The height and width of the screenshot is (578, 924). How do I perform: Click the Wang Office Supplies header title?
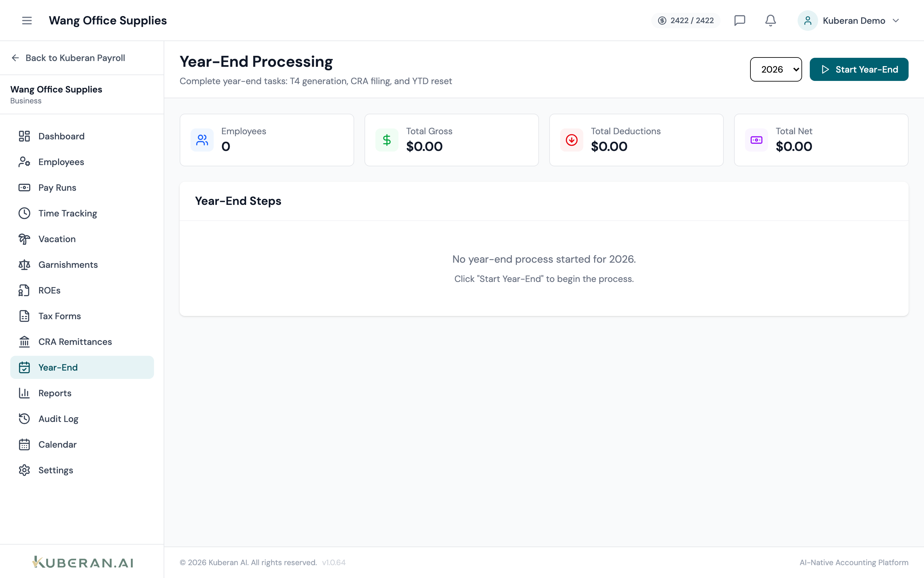[x=108, y=21]
